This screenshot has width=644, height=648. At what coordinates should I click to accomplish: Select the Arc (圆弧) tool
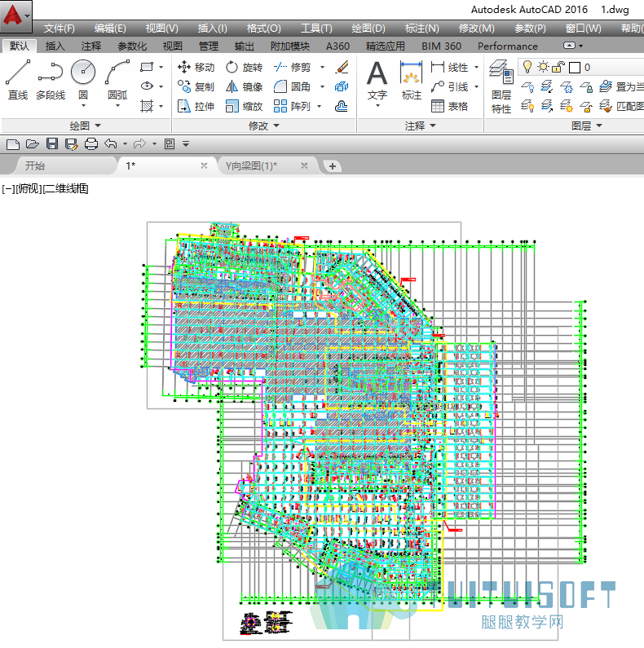117,80
